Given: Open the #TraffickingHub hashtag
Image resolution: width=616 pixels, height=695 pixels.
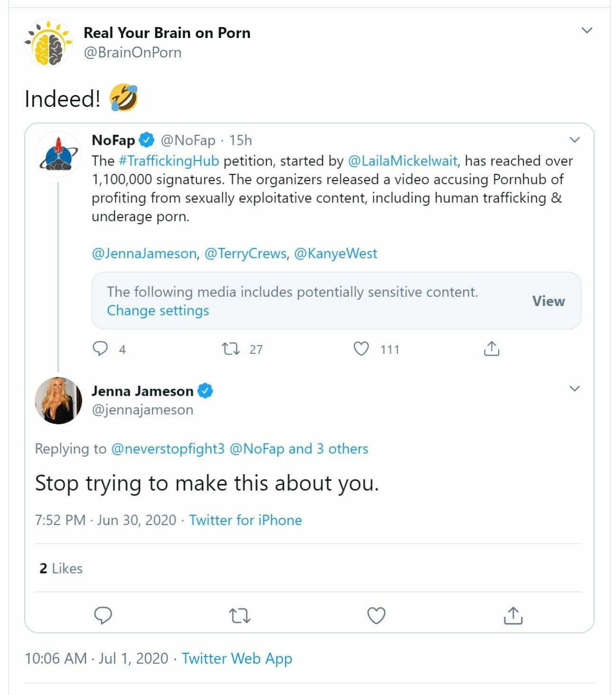Looking at the screenshot, I should pyautogui.click(x=169, y=161).
